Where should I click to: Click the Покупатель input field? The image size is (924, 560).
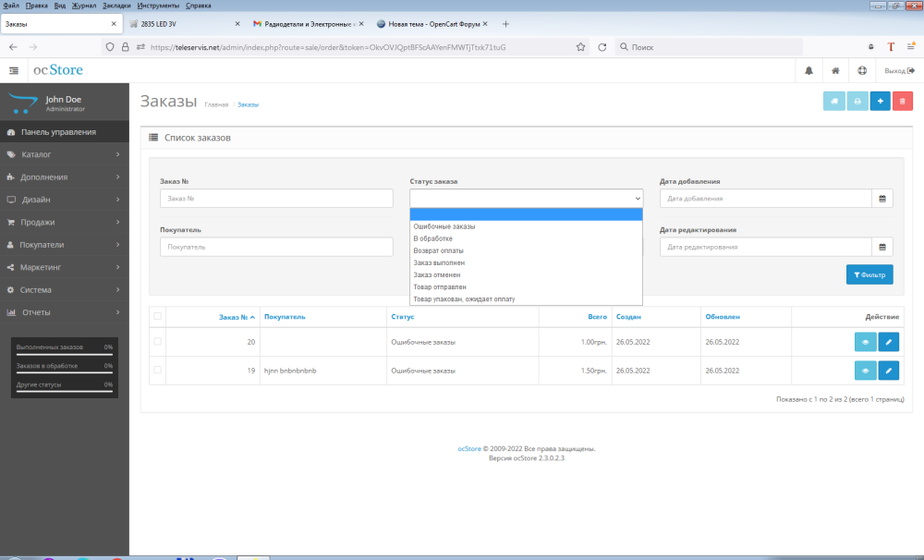click(x=276, y=247)
